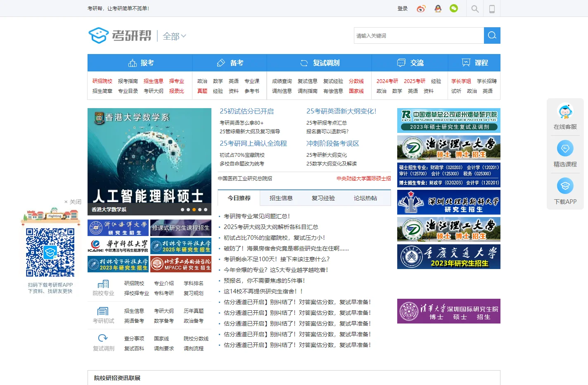Screen dimensions: 588x385
Task: Open the red 真题 link under 备考
Action: [202, 91]
